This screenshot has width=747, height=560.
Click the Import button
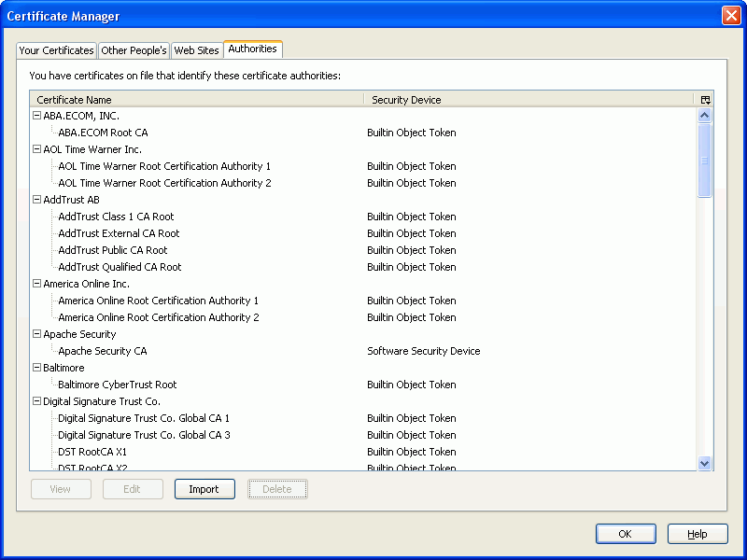point(204,488)
